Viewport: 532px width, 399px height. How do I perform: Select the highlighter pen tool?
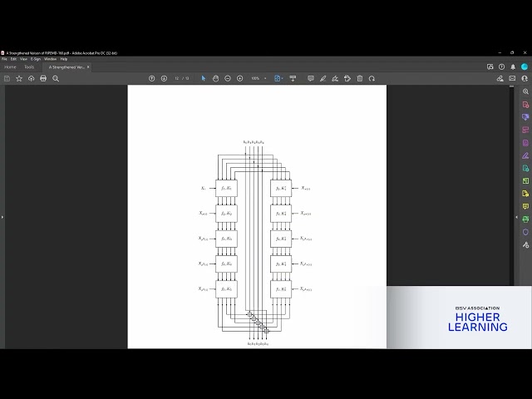(x=323, y=78)
